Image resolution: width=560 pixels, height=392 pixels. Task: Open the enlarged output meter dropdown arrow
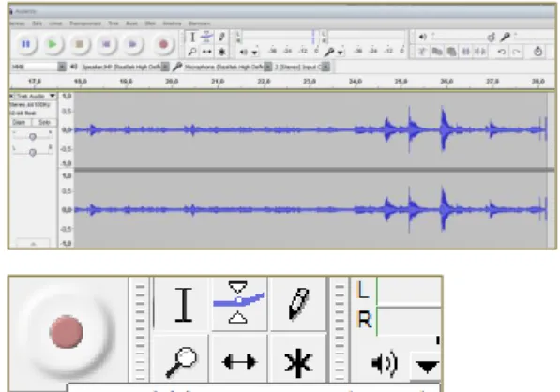pyautogui.click(x=428, y=367)
